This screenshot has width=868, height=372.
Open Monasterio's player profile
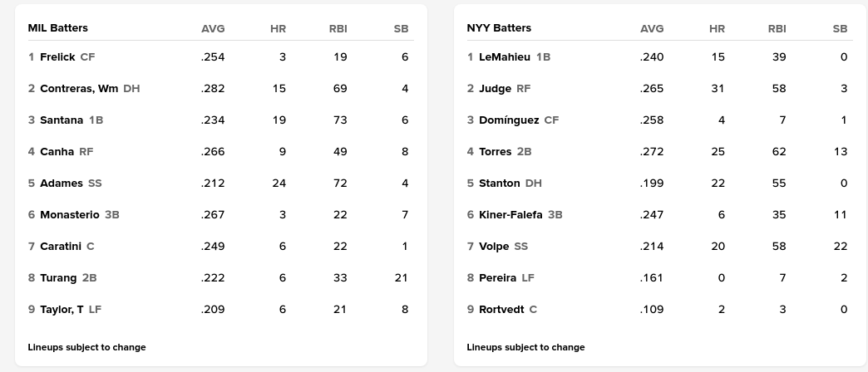tap(70, 215)
